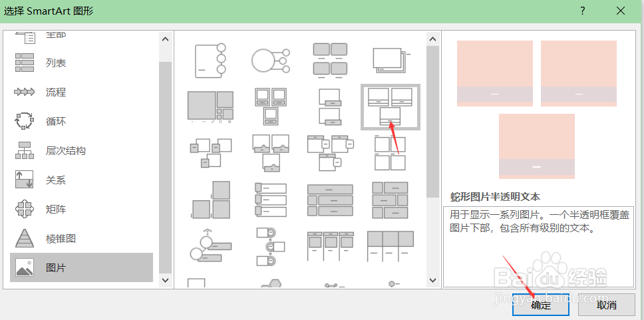
Task: Switch to the 关系 category
Action: 81,180
